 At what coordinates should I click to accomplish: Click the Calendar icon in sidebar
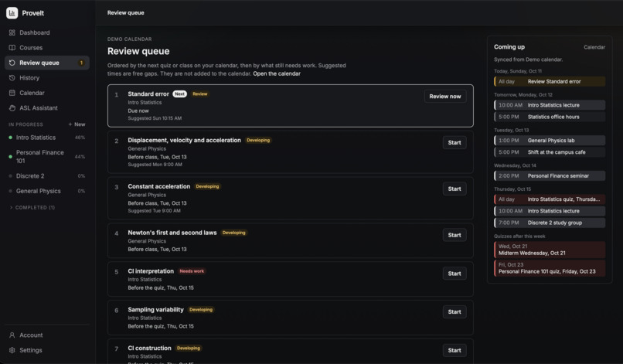point(12,93)
